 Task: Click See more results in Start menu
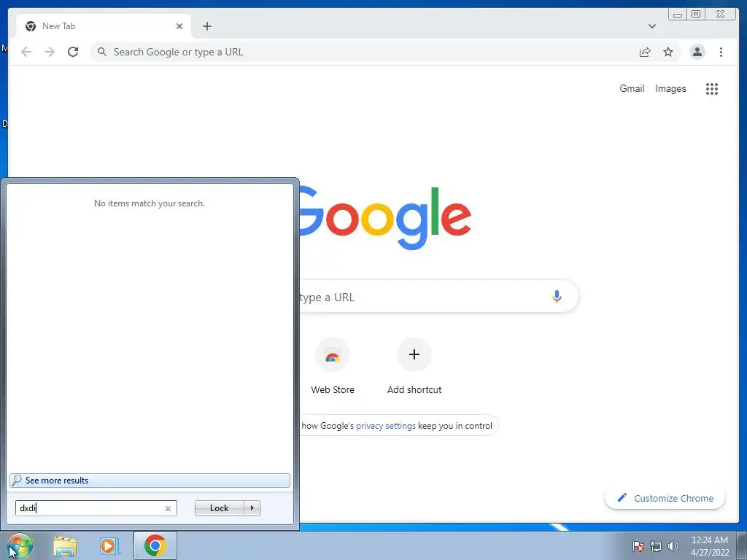click(150, 481)
